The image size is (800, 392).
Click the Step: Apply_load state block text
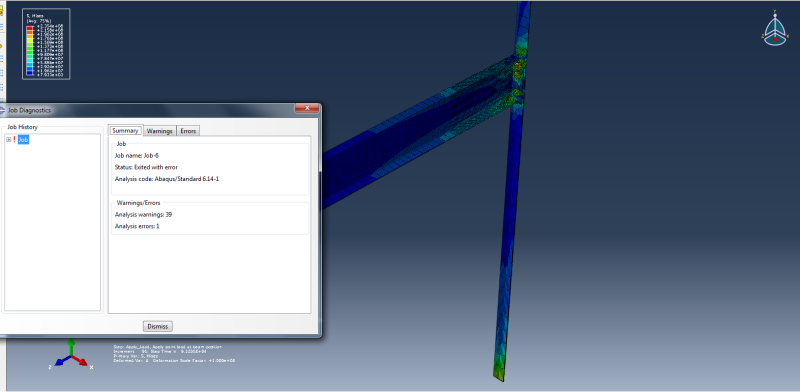tap(174, 354)
